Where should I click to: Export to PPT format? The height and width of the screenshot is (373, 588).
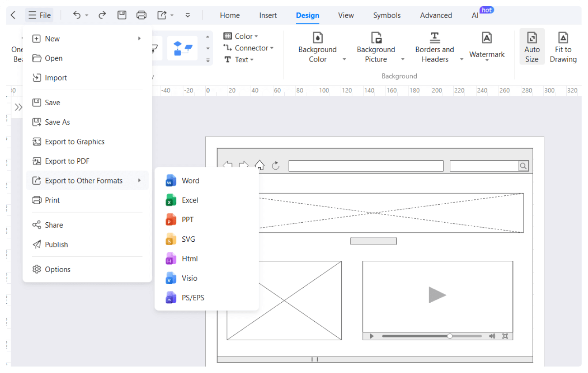coord(207,220)
